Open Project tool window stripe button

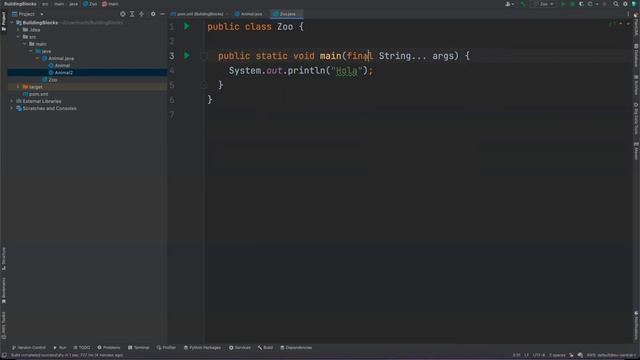point(4,20)
